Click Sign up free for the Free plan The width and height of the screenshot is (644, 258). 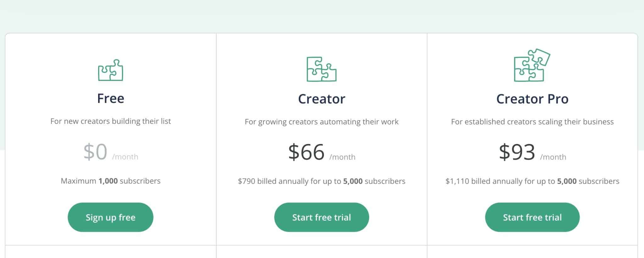pyautogui.click(x=110, y=217)
